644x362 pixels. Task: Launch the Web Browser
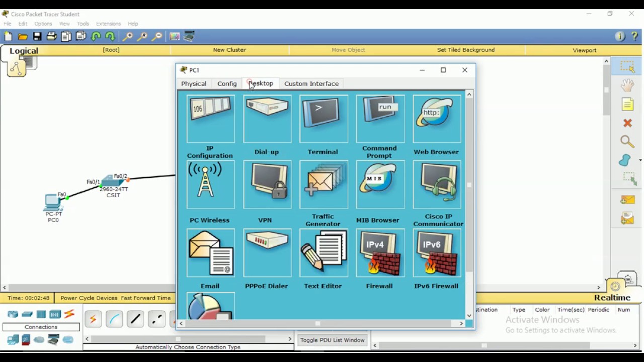[x=436, y=119]
